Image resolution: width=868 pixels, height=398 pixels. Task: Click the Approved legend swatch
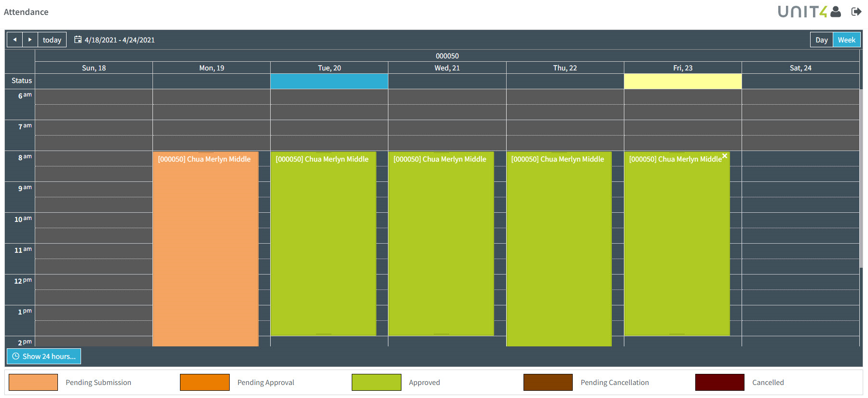coord(376,382)
